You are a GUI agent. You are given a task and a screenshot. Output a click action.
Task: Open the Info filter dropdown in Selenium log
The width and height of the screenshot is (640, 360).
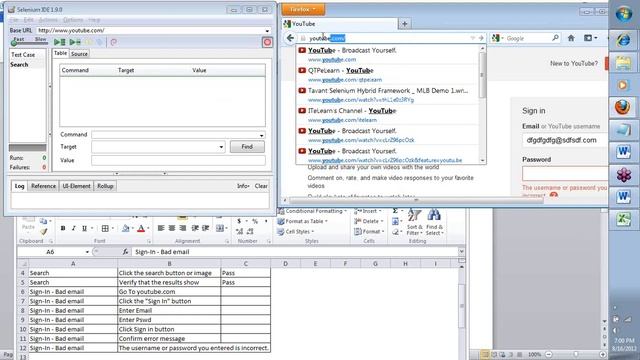(243, 186)
